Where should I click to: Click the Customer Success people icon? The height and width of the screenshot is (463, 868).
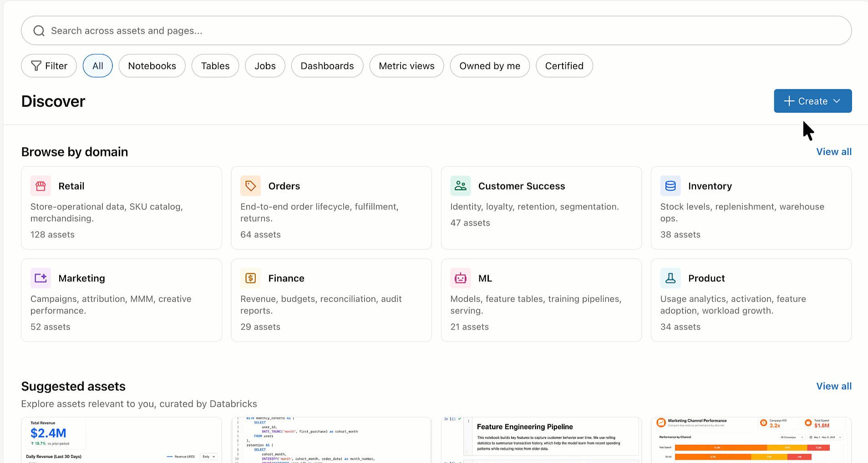pyautogui.click(x=461, y=186)
